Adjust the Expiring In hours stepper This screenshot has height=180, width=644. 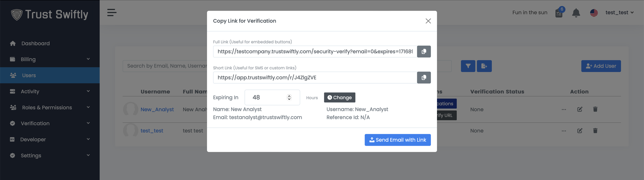click(289, 97)
